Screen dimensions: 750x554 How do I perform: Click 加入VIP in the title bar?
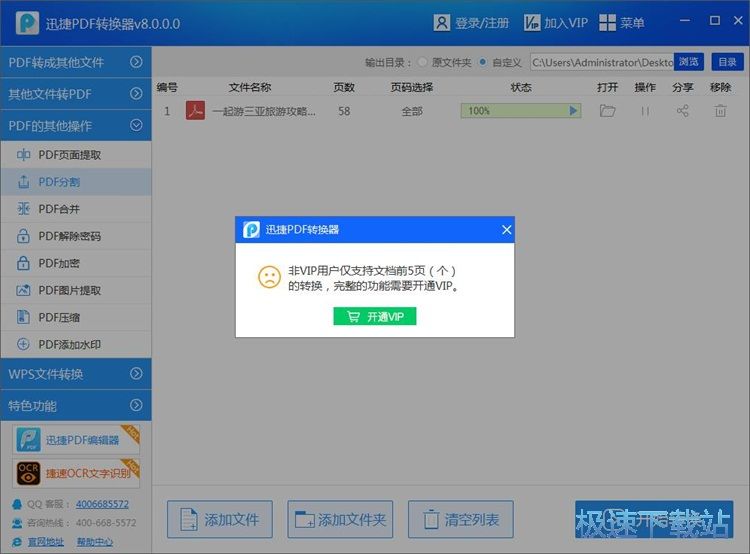coord(566,22)
